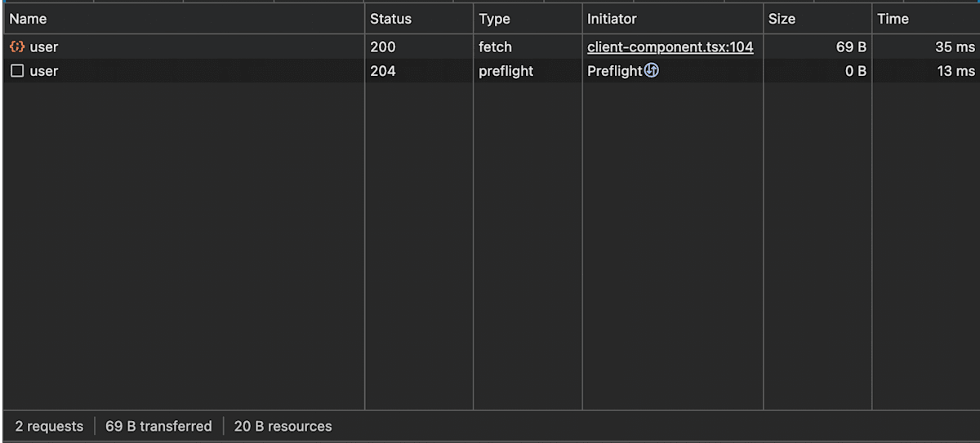Click the Preflight initiator text
The height and width of the screenshot is (443, 980).
[614, 71]
